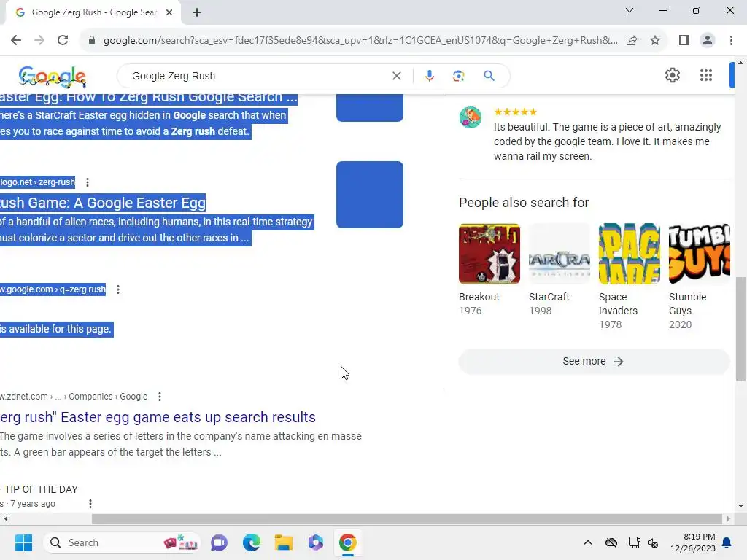Bookmark this page with star icon
The height and width of the screenshot is (560, 747).
tap(655, 41)
